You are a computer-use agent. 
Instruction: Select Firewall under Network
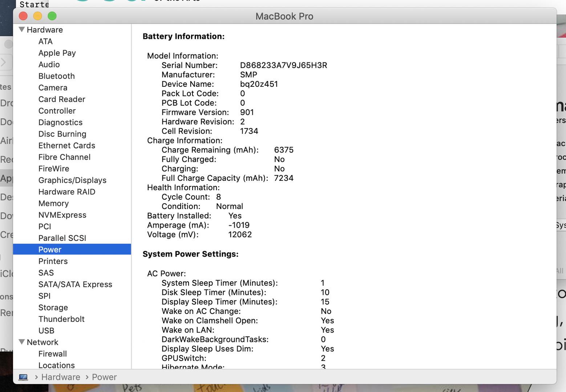(x=53, y=354)
